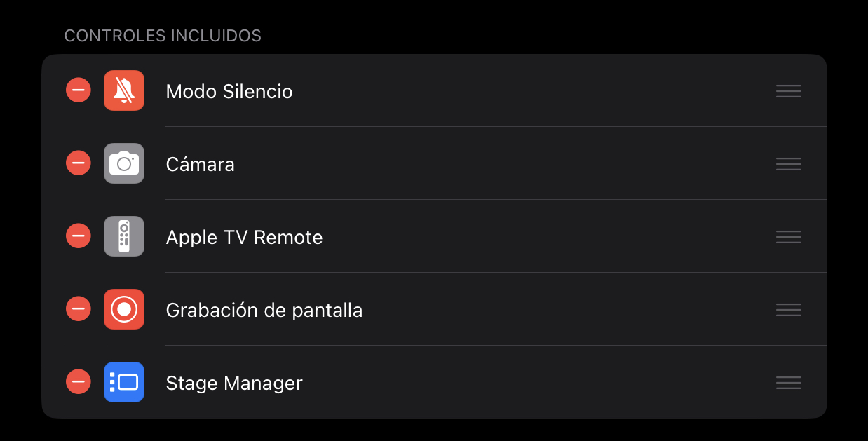Click the Grabación de pantalla record icon

click(x=124, y=309)
